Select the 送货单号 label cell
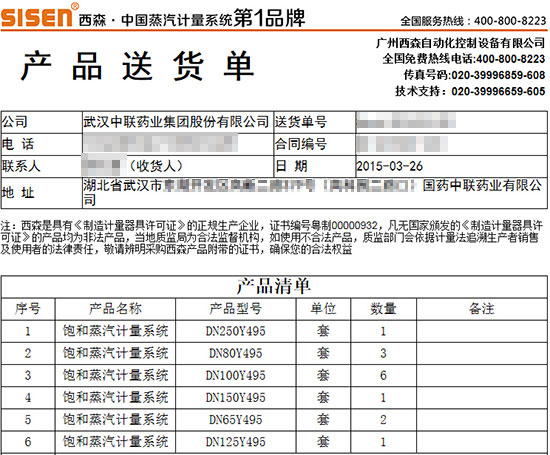550x455 pixels. point(315,122)
